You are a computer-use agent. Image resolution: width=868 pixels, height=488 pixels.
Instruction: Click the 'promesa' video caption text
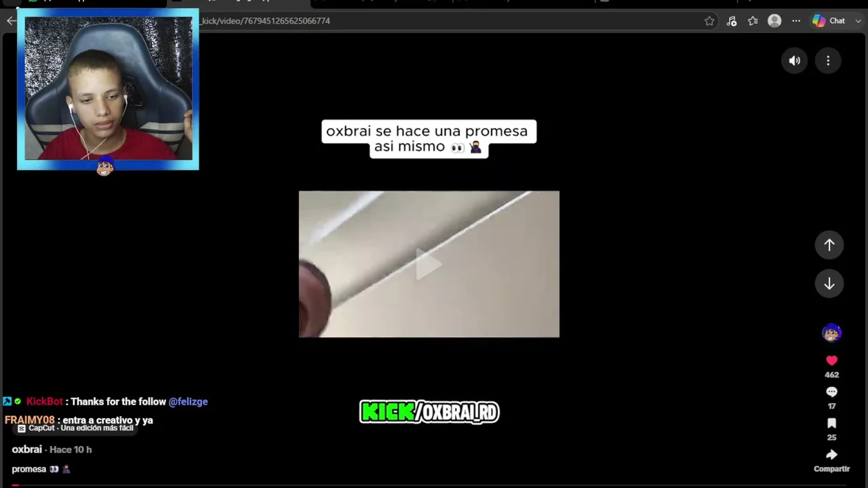point(29,469)
